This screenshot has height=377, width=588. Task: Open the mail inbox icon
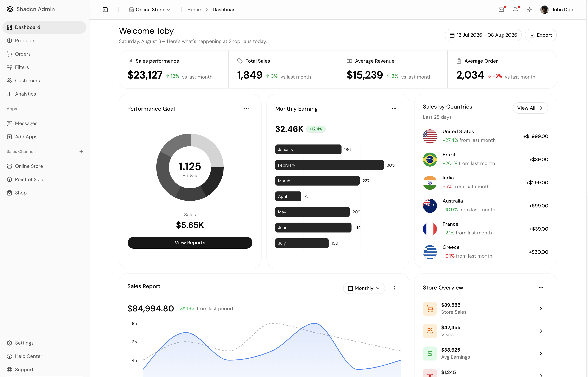(x=501, y=9)
